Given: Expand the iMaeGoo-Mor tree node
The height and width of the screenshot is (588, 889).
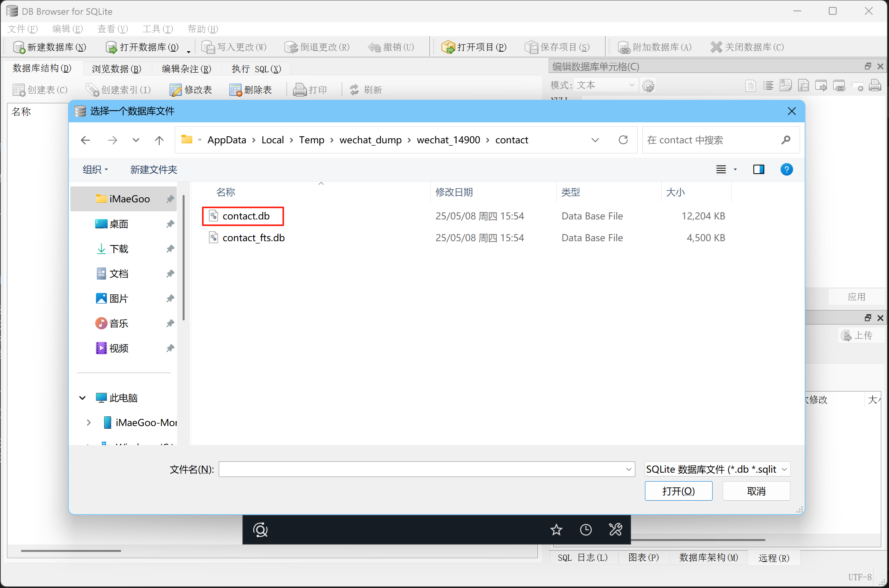Looking at the screenshot, I should (89, 423).
